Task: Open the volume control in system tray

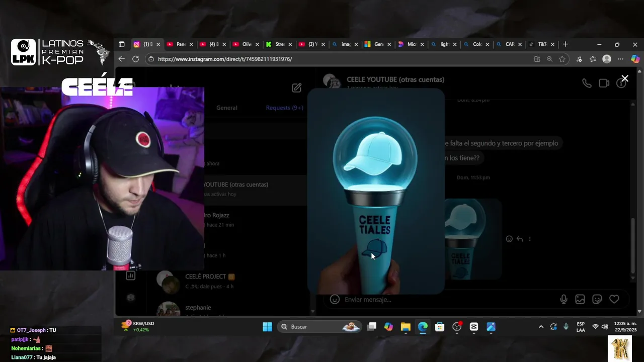Action: coord(605,327)
